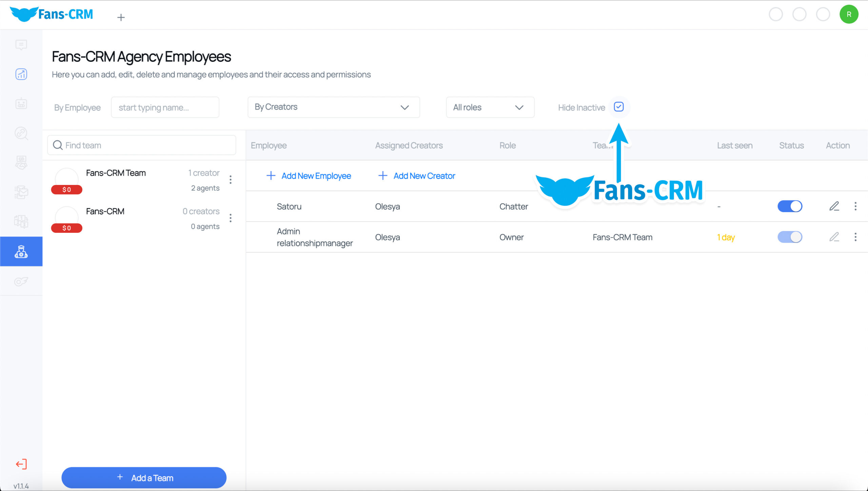Screen dimensions: 868x491
Task: Click Add New Employee
Action: pos(309,176)
